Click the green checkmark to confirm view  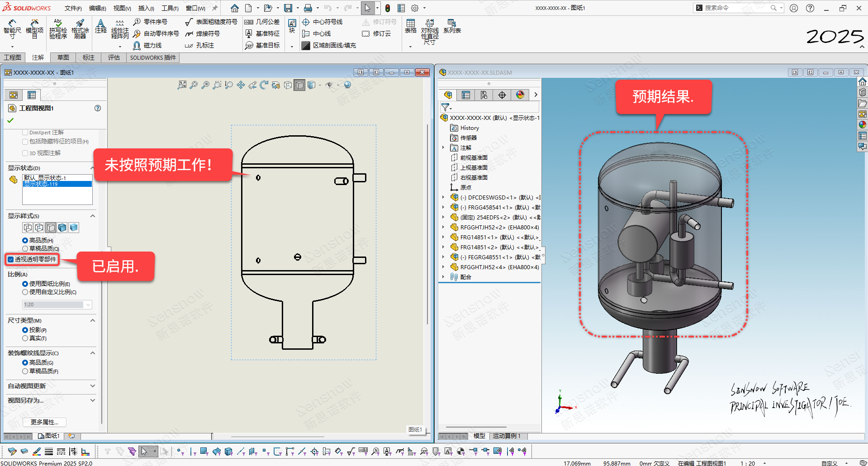[10, 120]
